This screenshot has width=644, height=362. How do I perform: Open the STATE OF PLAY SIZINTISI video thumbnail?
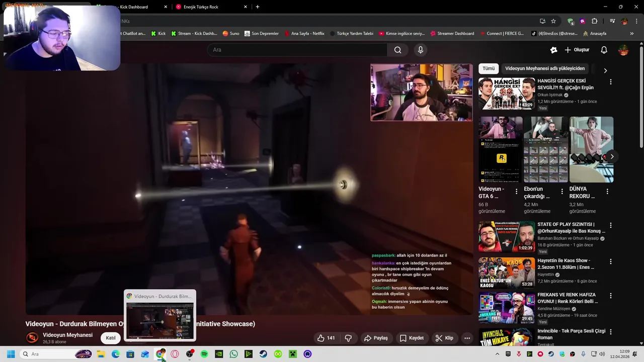pyautogui.click(x=506, y=236)
